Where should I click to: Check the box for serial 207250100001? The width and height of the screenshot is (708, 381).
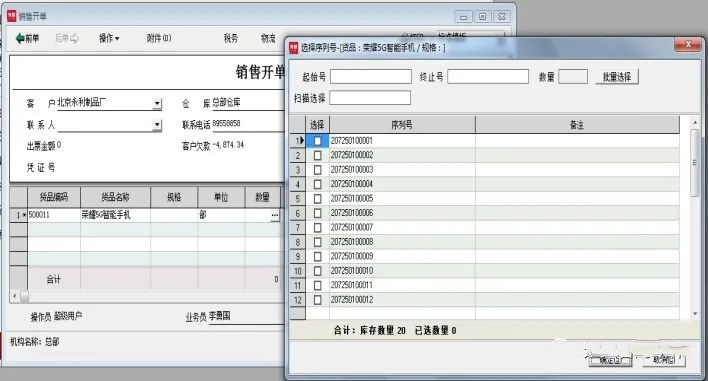click(317, 141)
